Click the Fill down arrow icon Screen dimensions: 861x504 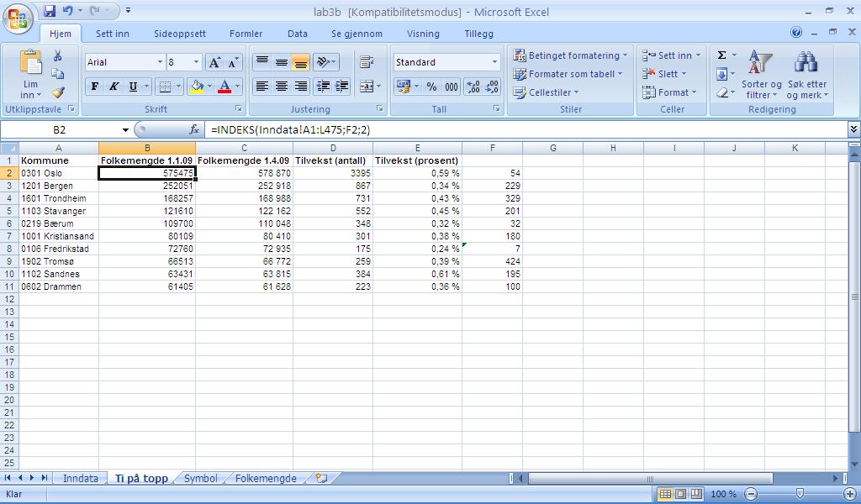click(722, 74)
